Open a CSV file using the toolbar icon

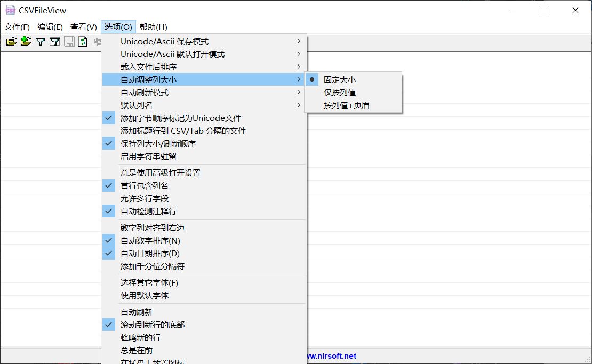click(11, 41)
